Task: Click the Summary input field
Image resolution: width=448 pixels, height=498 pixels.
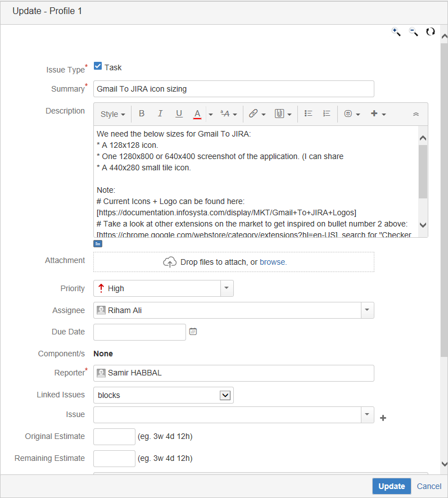Action: point(233,89)
